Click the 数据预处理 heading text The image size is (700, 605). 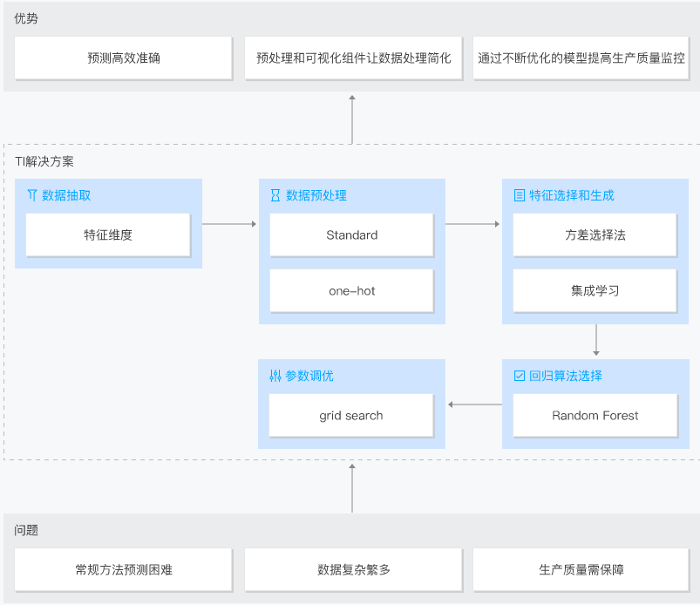tap(316, 195)
